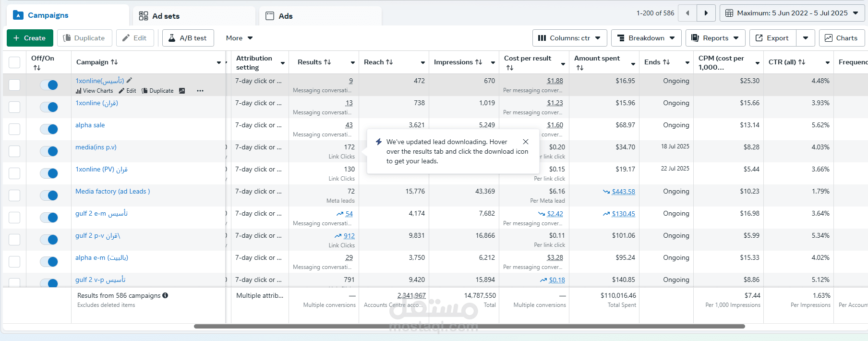This screenshot has height=341, width=868.
Task: Close the lead downloading tooltip
Action: coord(526,142)
